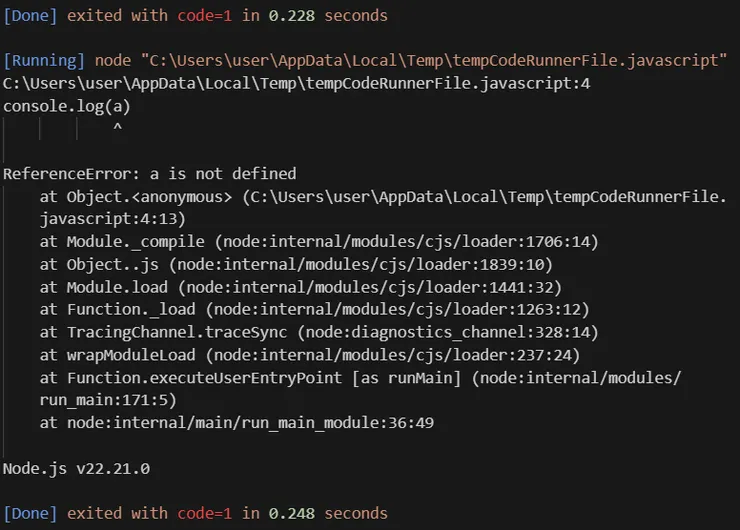This screenshot has height=530, width=740.
Task: Click the run_main_module:36:49 stack frame
Action: pos(237,422)
